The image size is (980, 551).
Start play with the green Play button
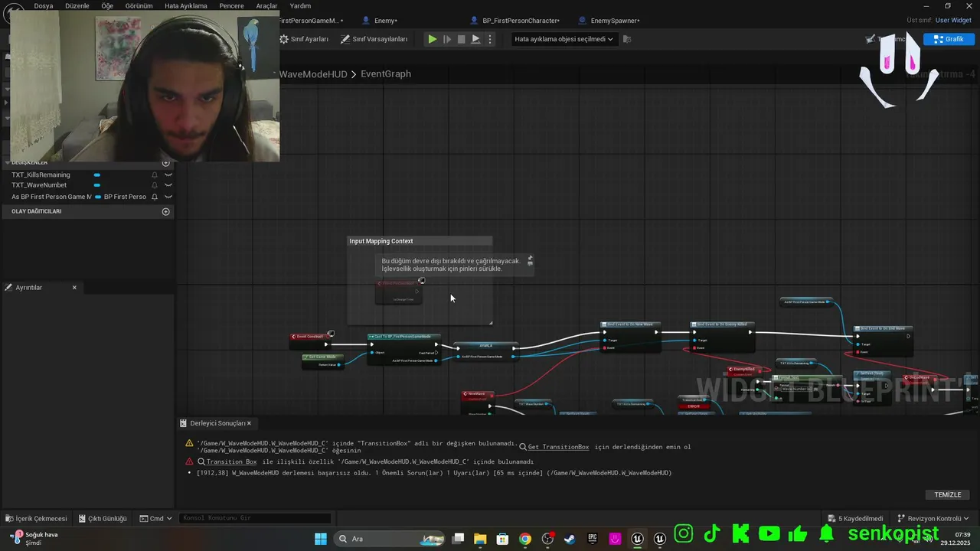click(433, 39)
